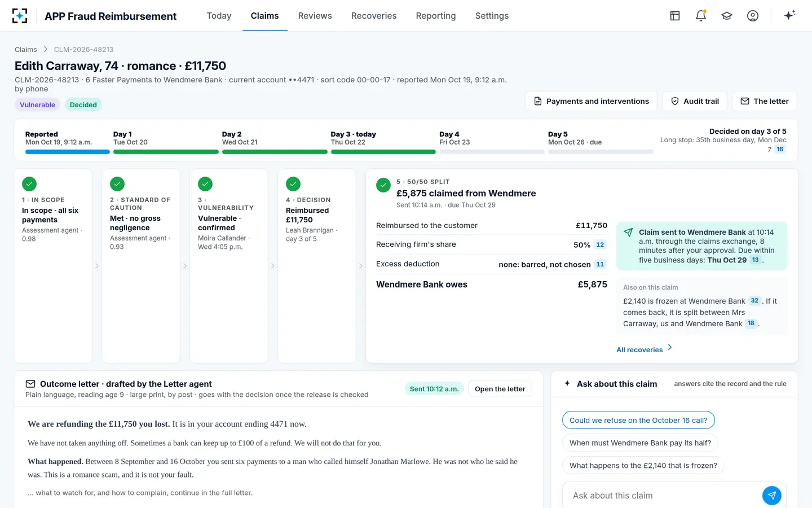Open the learning graduation cap icon
The width and height of the screenshot is (812, 508).
click(727, 16)
